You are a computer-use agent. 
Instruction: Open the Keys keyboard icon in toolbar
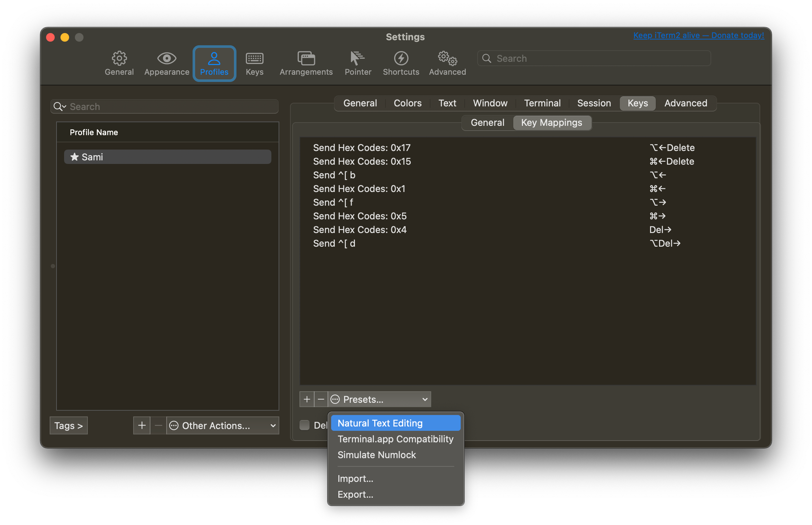point(255,58)
